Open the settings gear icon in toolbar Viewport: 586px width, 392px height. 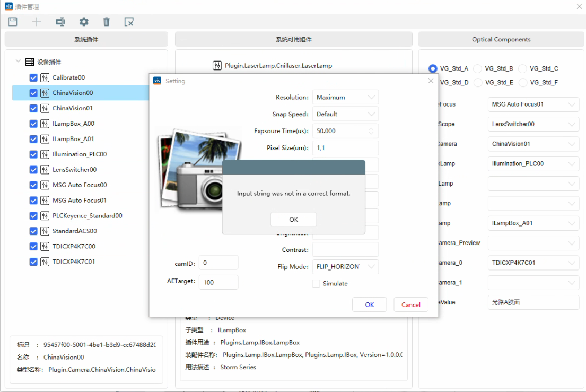(x=84, y=22)
